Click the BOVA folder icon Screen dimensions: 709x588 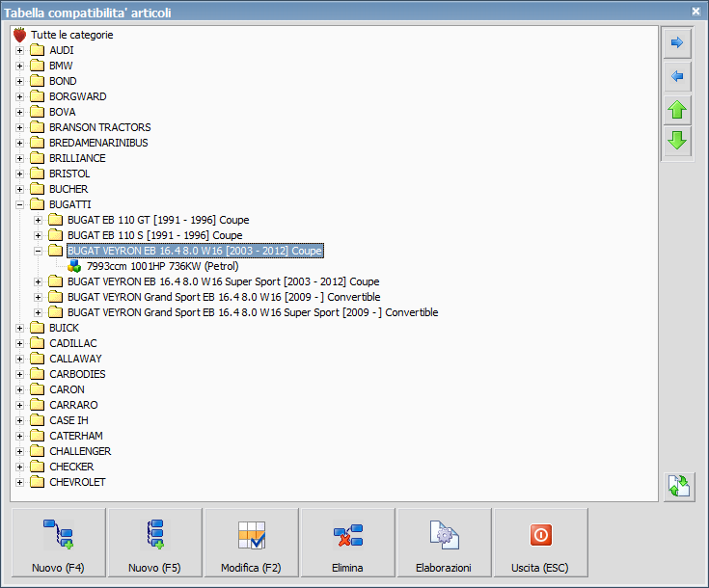pos(37,112)
